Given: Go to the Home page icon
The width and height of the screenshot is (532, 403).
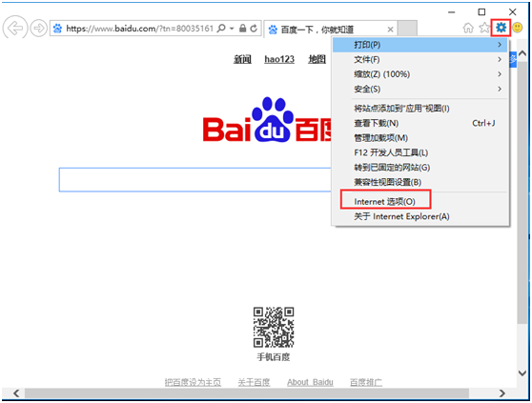Looking at the screenshot, I should pos(468,28).
